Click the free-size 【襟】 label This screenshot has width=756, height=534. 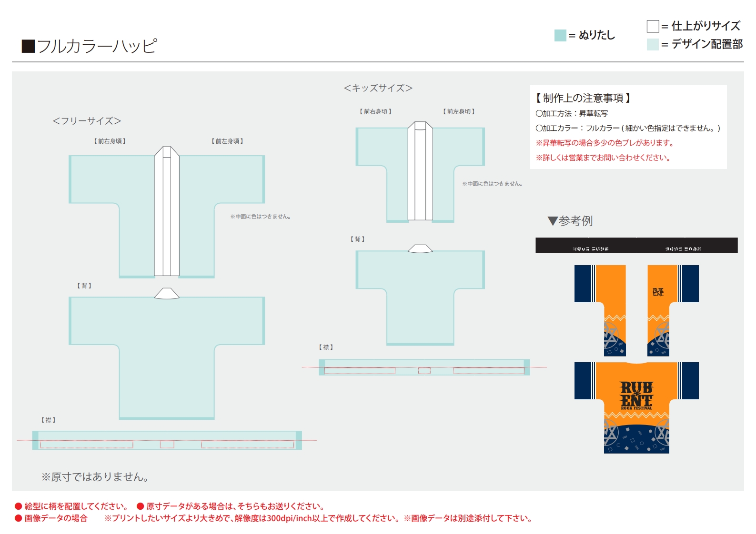click(x=48, y=420)
